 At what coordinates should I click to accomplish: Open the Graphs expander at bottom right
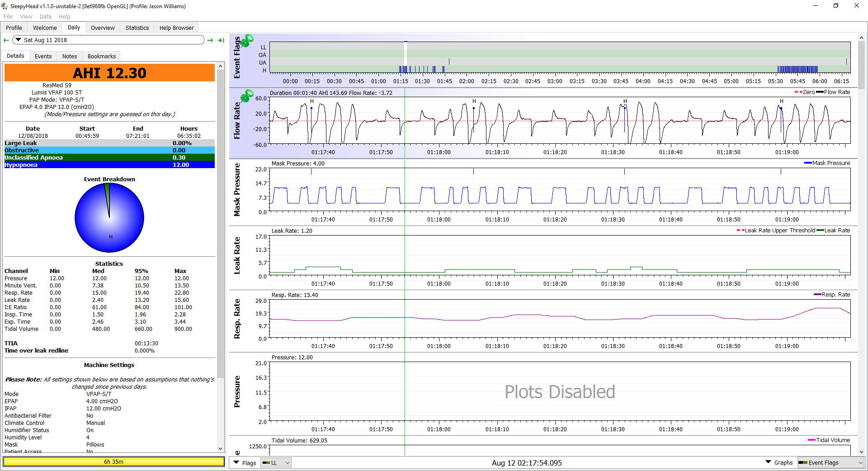(779, 462)
